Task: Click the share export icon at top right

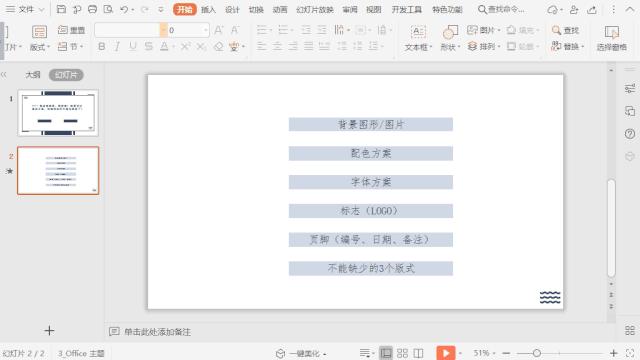Action: tap(592, 9)
